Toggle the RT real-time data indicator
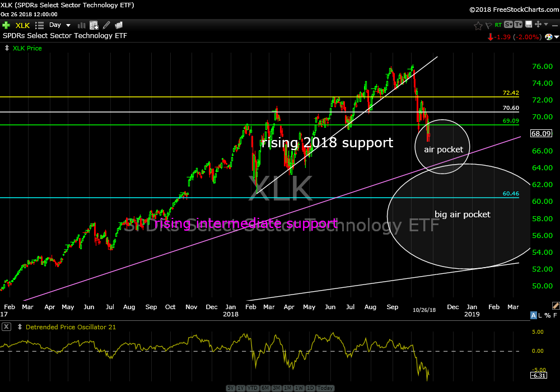 (x=497, y=25)
